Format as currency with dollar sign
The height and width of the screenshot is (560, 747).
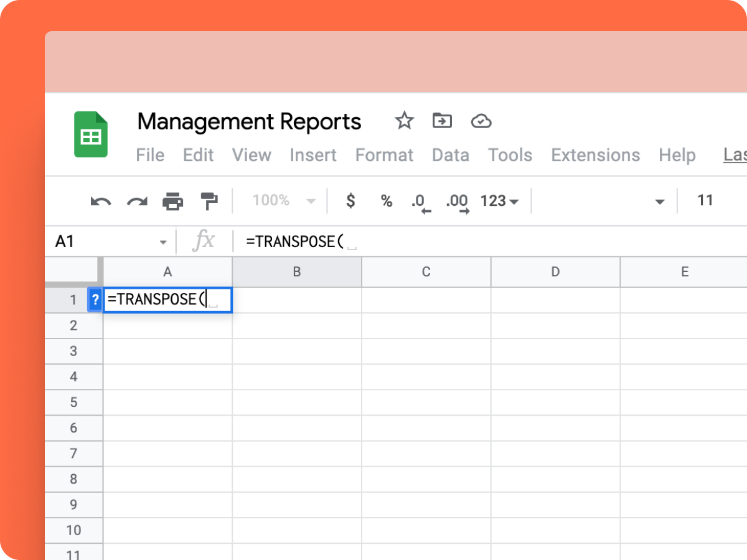pyautogui.click(x=350, y=201)
